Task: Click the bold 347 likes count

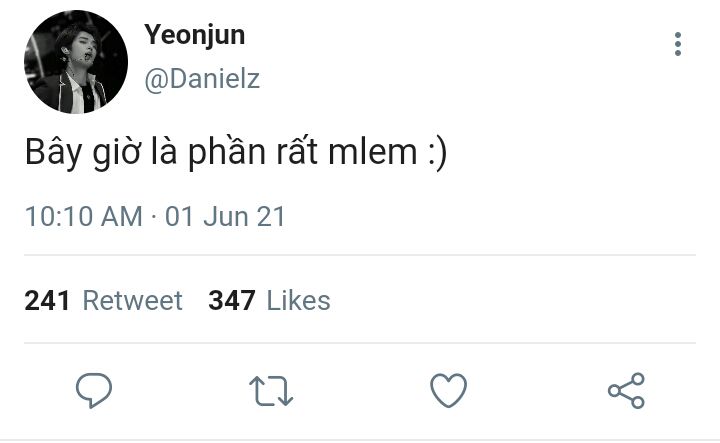Action: click(231, 301)
